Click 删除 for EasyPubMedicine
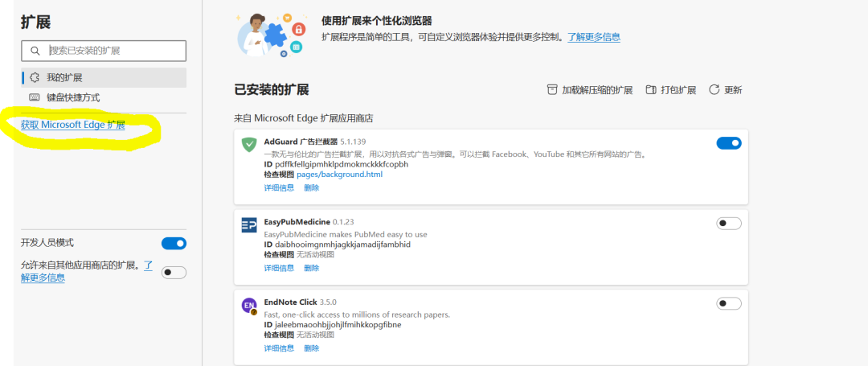 coord(312,268)
